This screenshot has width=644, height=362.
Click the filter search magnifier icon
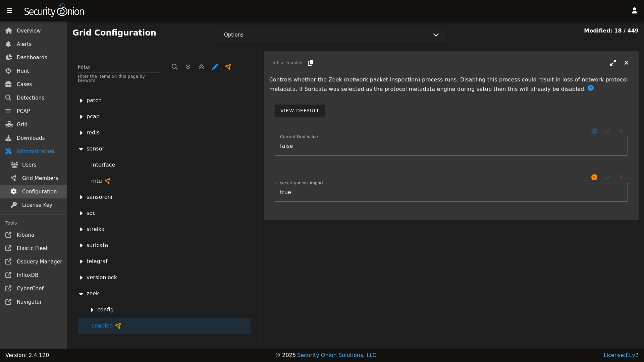174,67
